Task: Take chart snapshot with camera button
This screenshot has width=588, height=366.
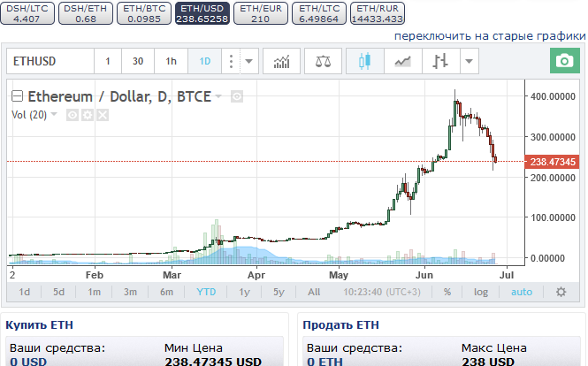Action: click(x=565, y=61)
